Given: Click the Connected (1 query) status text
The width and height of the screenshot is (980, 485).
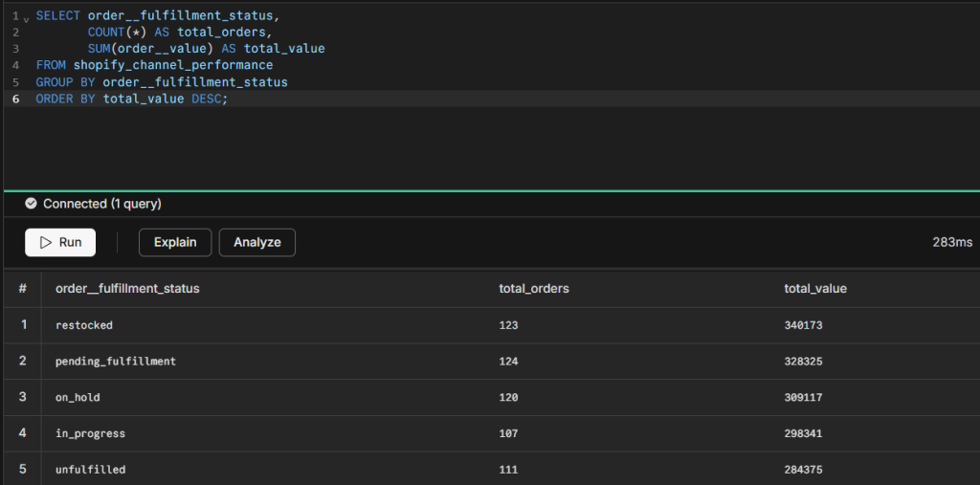Looking at the screenshot, I should 102,204.
